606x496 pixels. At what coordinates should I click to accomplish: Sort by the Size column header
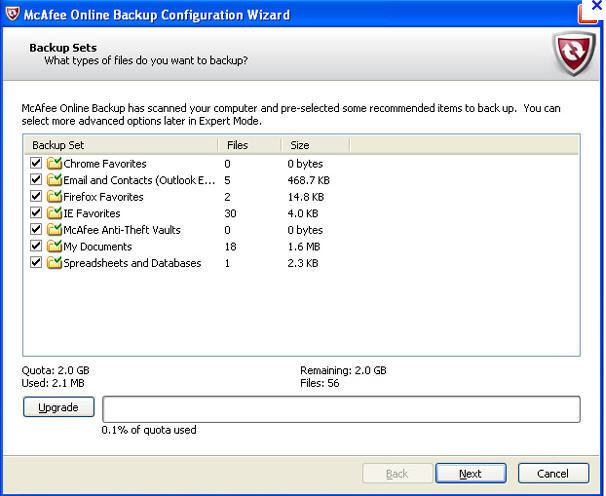coord(315,145)
